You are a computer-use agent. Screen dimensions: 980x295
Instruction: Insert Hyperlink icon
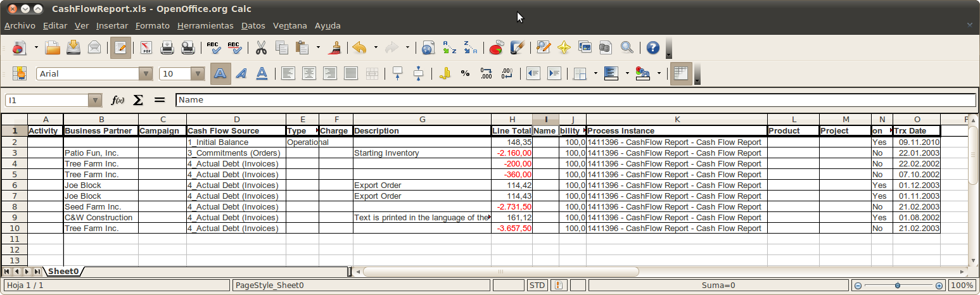click(x=428, y=47)
